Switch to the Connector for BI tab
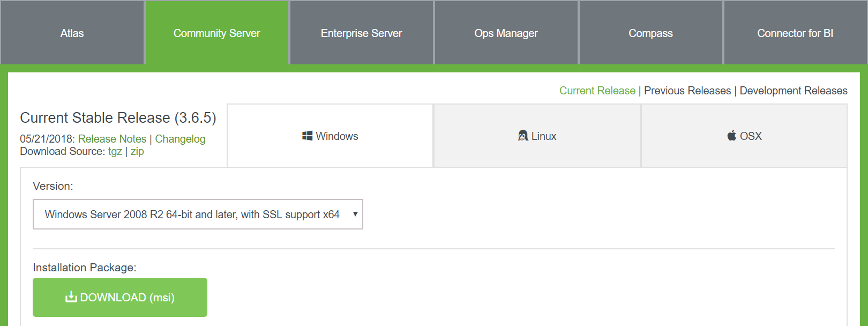The width and height of the screenshot is (868, 326). [x=796, y=33]
